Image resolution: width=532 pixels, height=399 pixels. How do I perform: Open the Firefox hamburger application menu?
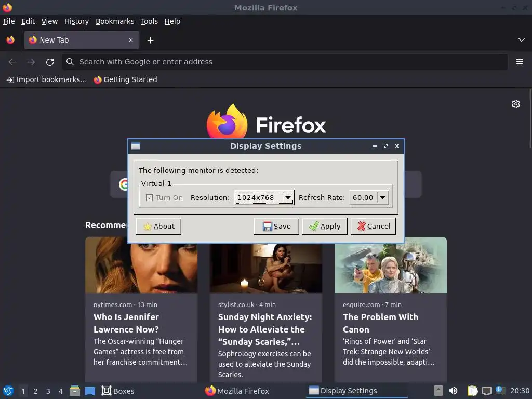click(x=519, y=62)
